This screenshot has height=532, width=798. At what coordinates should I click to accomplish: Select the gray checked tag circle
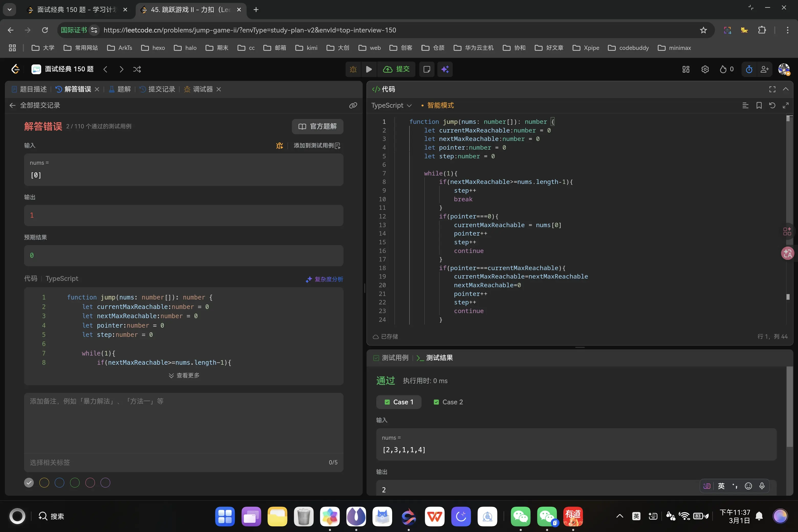point(29,482)
